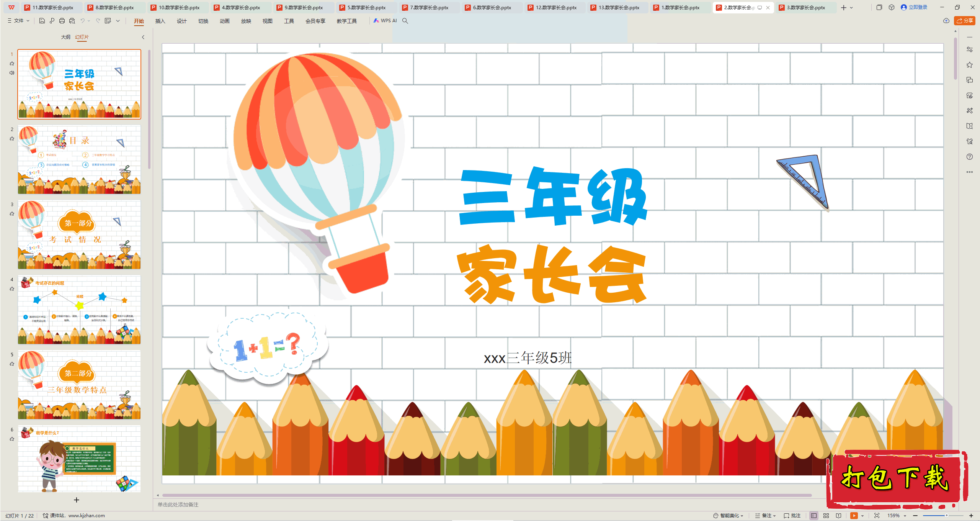Expand the undo history dropdown arrow

point(89,21)
